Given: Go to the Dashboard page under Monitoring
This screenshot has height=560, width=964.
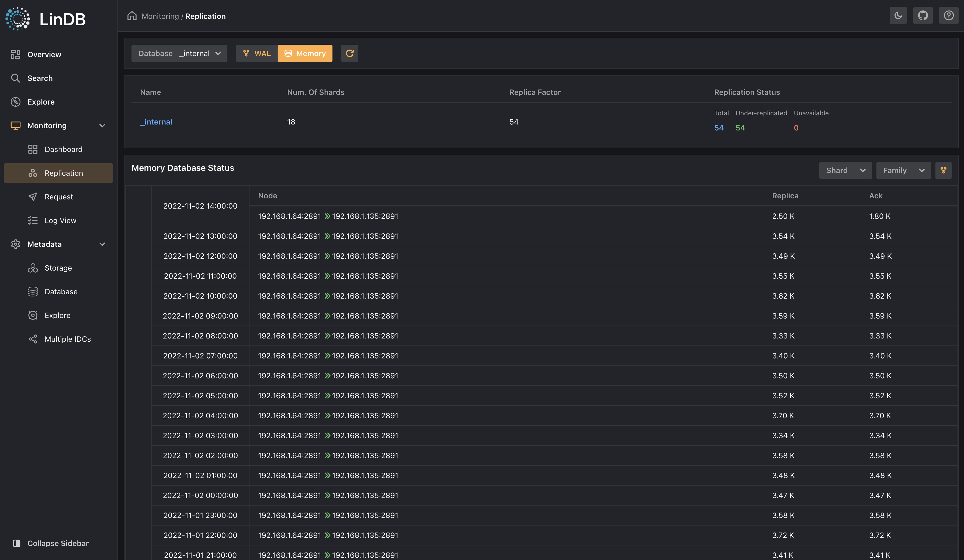Looking at the screenshot, I should [63, 149].
